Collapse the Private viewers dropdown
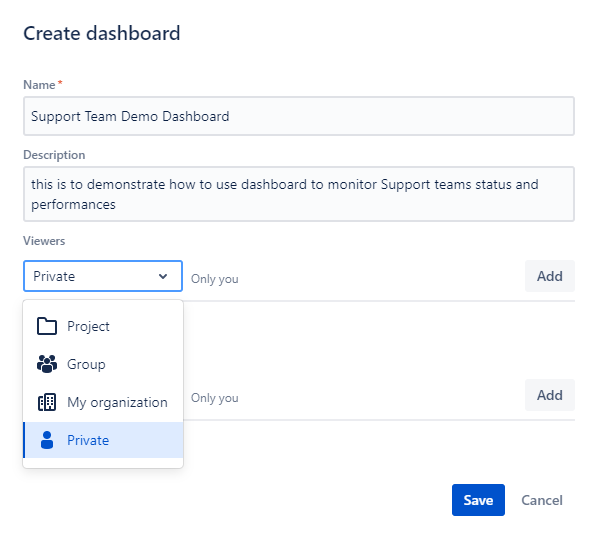Image resolution: width=597 pixels, height=537 pixels. [x=103, y=276]
